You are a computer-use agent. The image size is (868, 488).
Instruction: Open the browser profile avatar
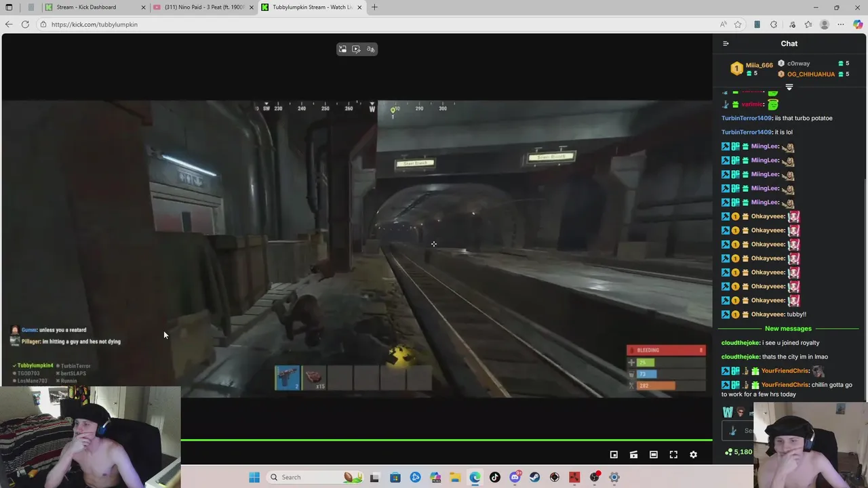[825, 24]
